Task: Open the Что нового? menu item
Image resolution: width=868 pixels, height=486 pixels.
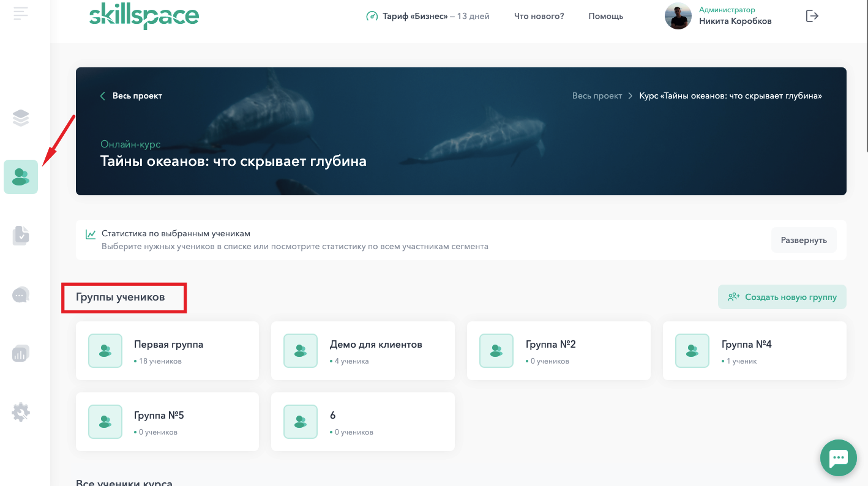Action: (539, 16)
